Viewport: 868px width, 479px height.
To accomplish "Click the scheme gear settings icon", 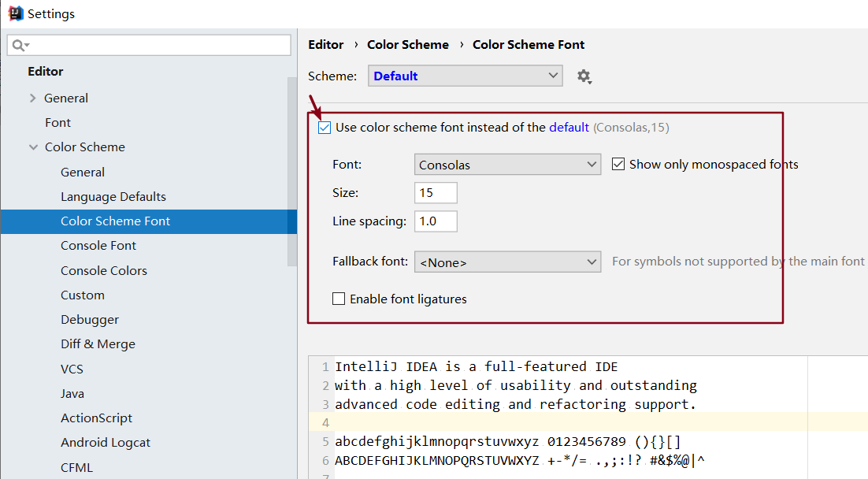I will click(x=584, y=76).
